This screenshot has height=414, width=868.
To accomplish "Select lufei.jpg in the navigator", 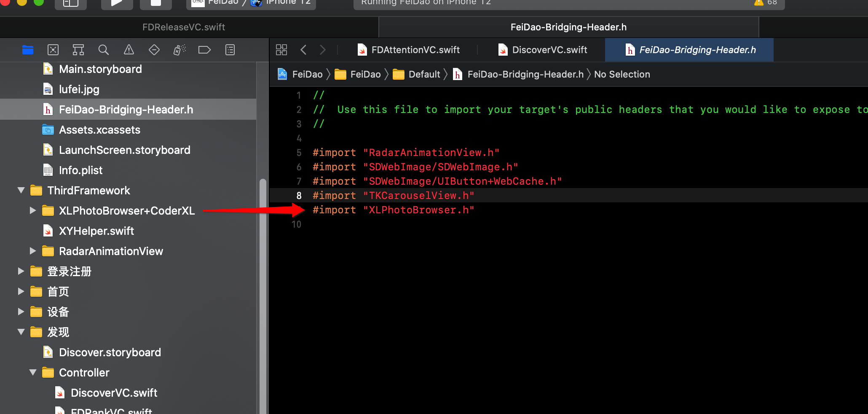I will point(128,89).
